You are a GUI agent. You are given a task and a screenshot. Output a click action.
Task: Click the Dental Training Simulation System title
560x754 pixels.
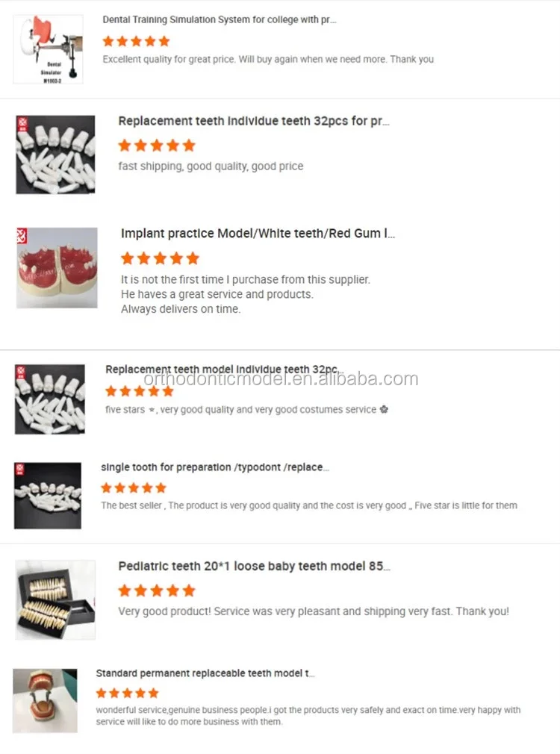[x=220, y=20]
